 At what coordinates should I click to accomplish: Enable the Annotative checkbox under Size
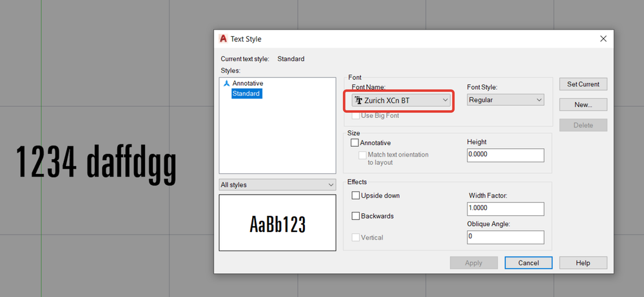[355, 143]
